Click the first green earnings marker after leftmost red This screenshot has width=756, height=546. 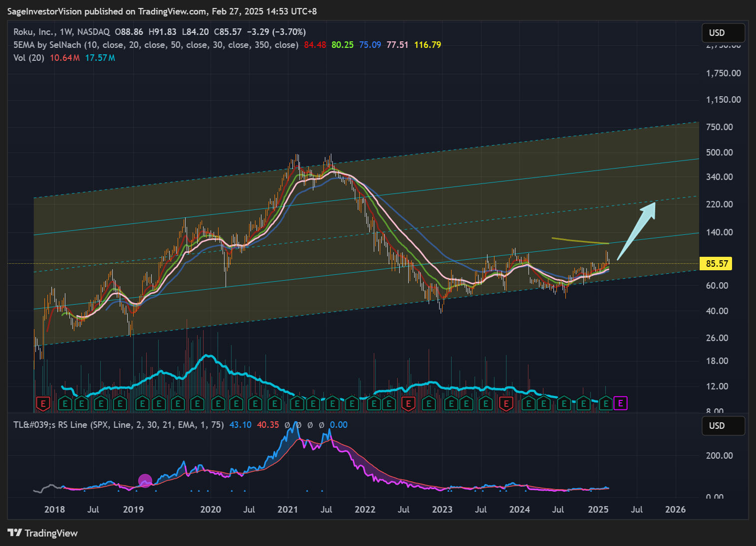coord(64,403)
